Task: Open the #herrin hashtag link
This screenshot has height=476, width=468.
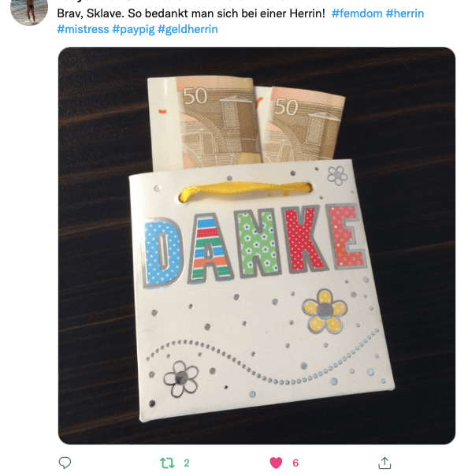Action: coord(405,13)
